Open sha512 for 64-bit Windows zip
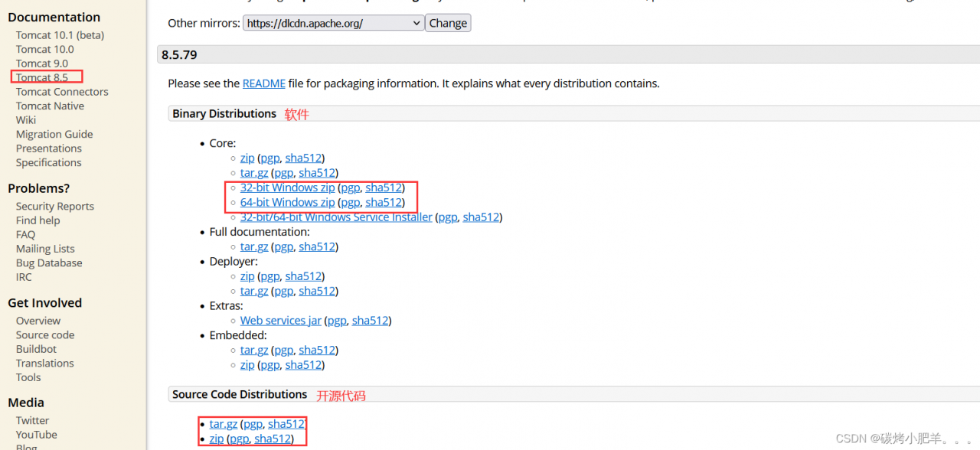 384,203
